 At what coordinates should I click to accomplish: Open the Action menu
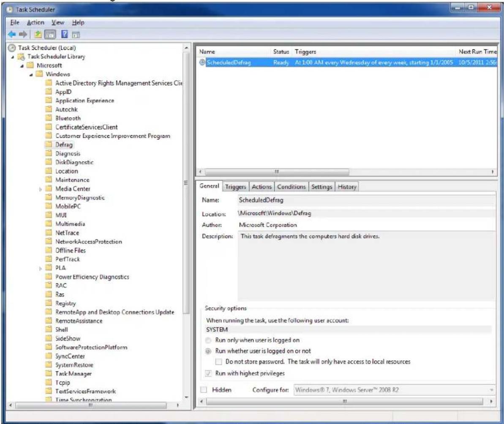pyautogui.click(x=35, y=22)
